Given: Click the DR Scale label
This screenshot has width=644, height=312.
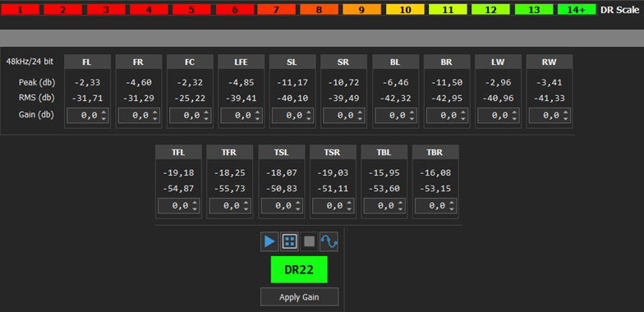Looking at the screenshot, I should [619, 10].
